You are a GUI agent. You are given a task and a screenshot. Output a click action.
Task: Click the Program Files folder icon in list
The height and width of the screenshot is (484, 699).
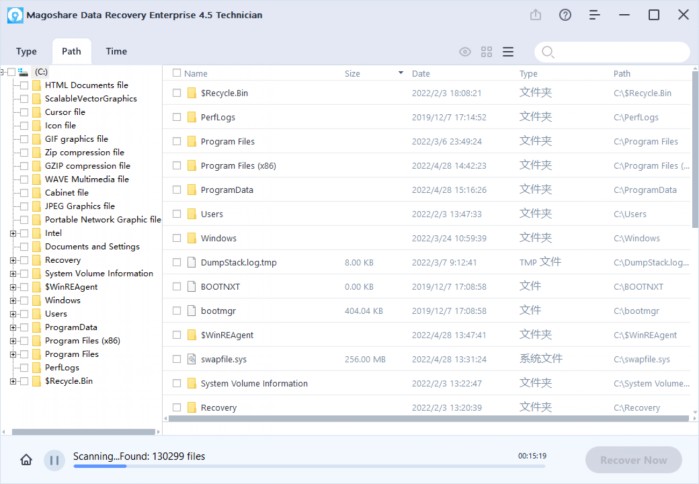click(191, 141)
